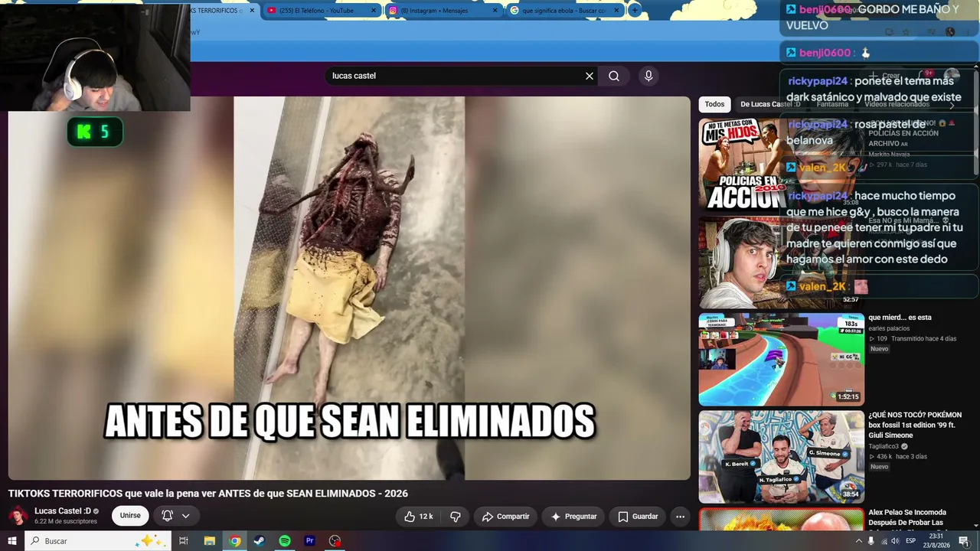Open the taskbar clock showing 23:31
This screenshot has height=551, width=980.
click(937, 541)
